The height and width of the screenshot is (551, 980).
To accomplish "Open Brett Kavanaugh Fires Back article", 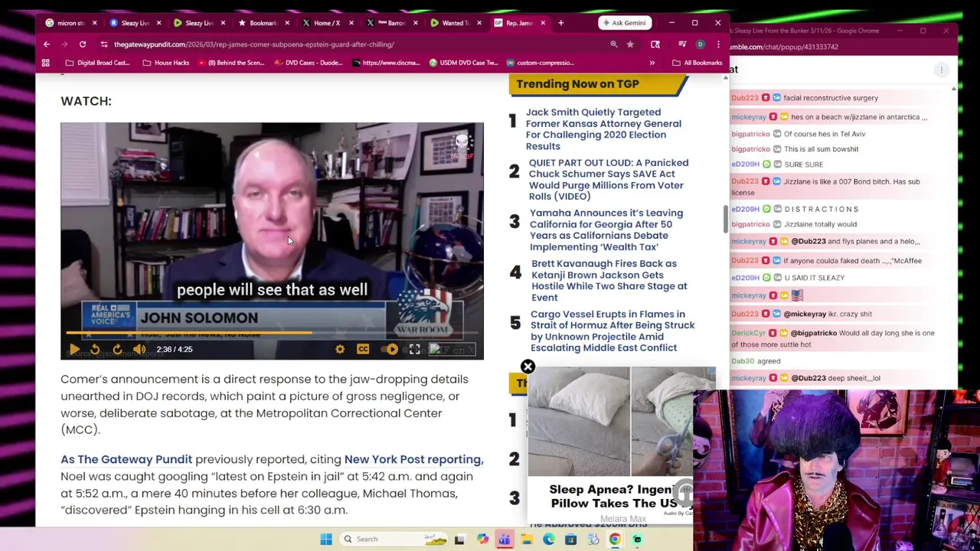I will [x=609, y=280].
